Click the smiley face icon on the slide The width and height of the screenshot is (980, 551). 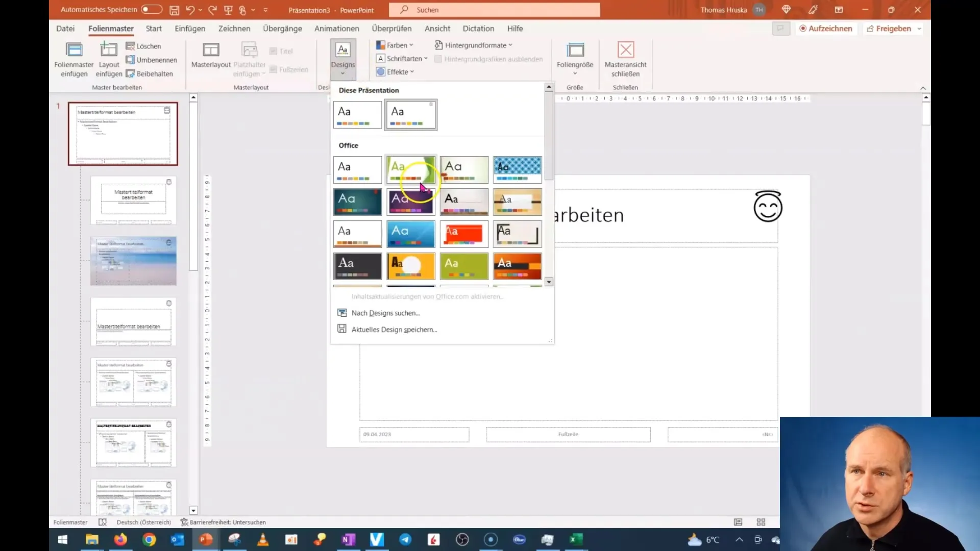[x=768, y=207]
